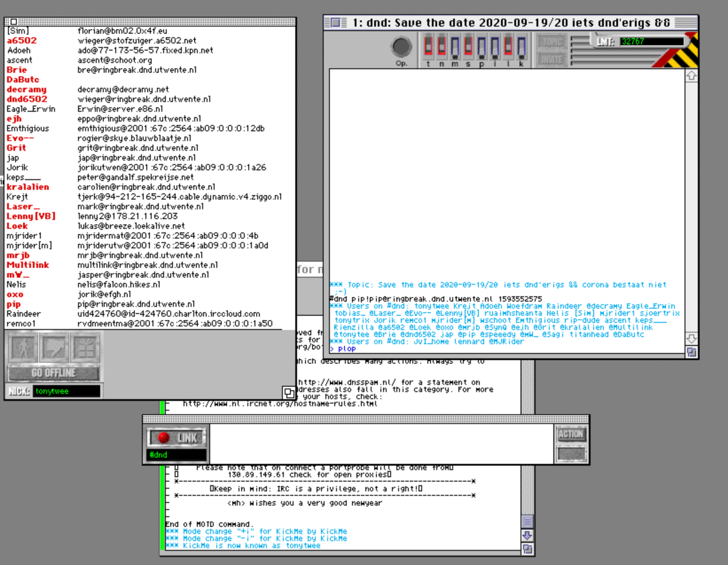Viewport: 728px width, 565px height.
Task: Click the walking person icon in userlist
Action: tap(23, 347)
